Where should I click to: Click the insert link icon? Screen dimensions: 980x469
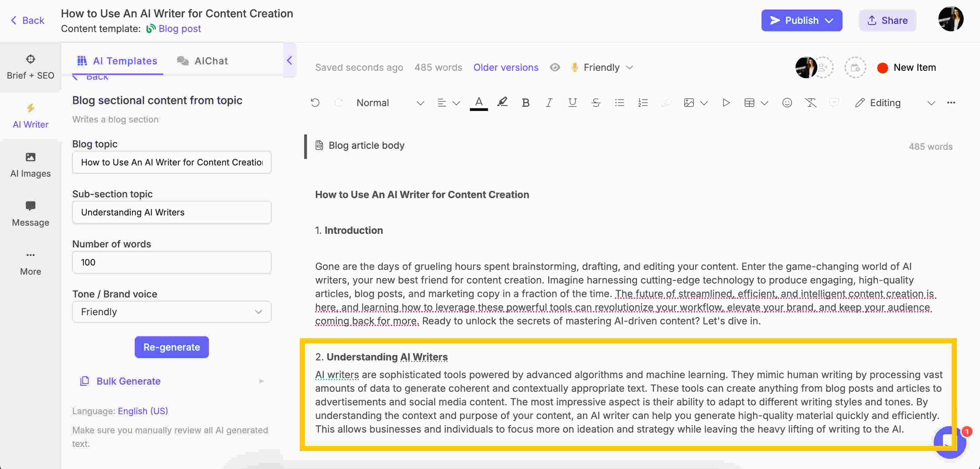666,103
